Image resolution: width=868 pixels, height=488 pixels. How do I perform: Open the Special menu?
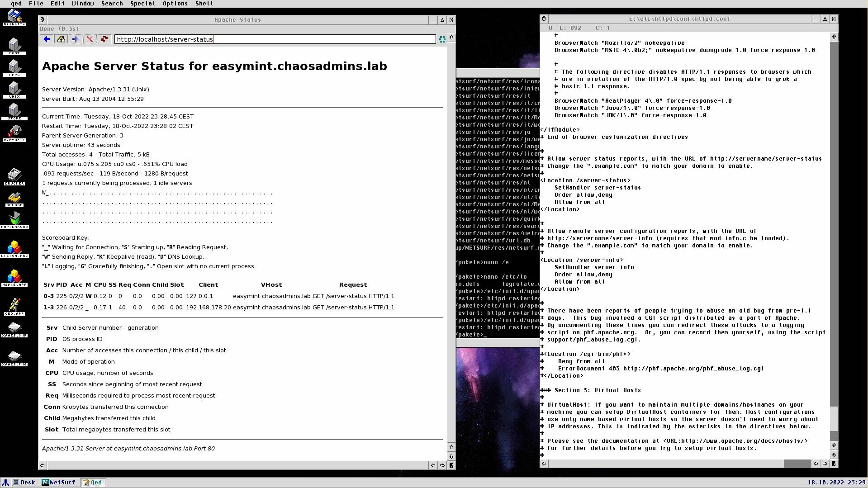pyautogui.click(x=142, y=4)
